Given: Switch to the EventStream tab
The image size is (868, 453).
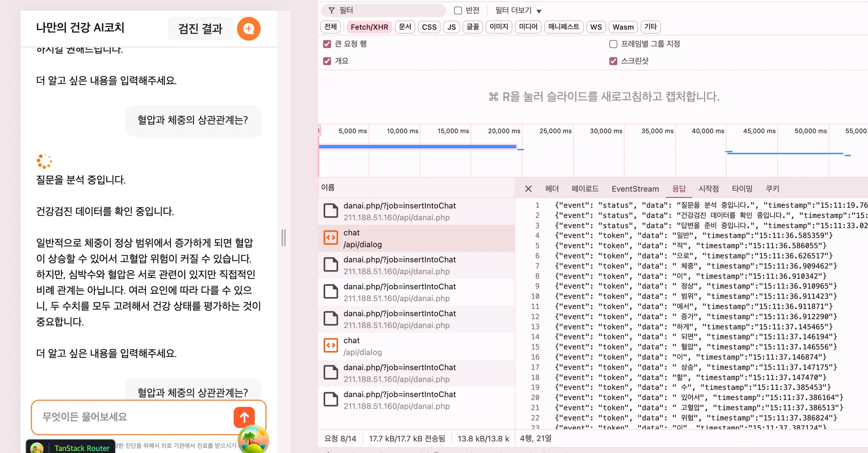Looking at the screenshot, I should (x=635, y=188).
